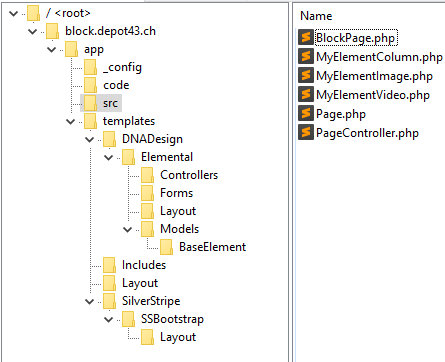Select the Models folder label
The width and height of the screenshot is (445, 362).
point(179,229)
